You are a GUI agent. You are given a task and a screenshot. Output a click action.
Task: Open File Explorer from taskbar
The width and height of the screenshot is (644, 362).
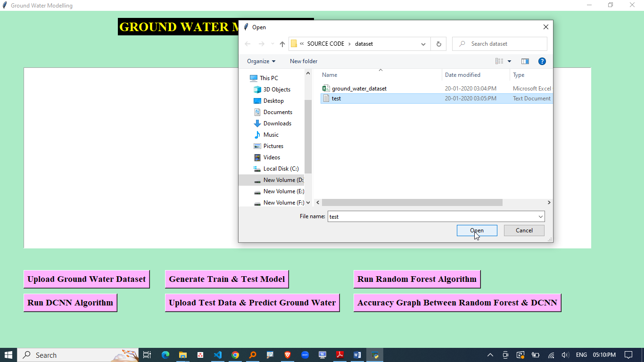[x=183, y=355]
